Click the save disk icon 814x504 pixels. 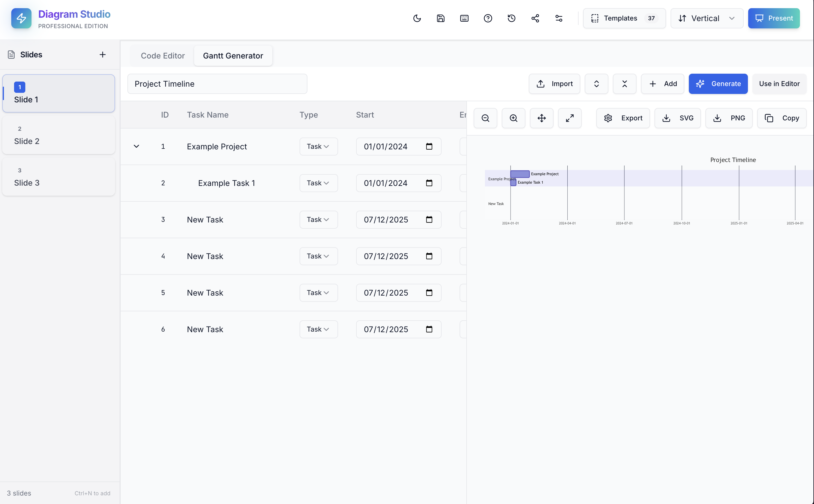tap(441, 18)
